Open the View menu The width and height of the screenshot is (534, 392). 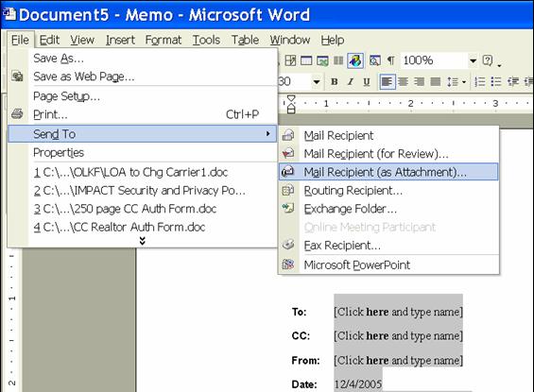pos(82,40)
